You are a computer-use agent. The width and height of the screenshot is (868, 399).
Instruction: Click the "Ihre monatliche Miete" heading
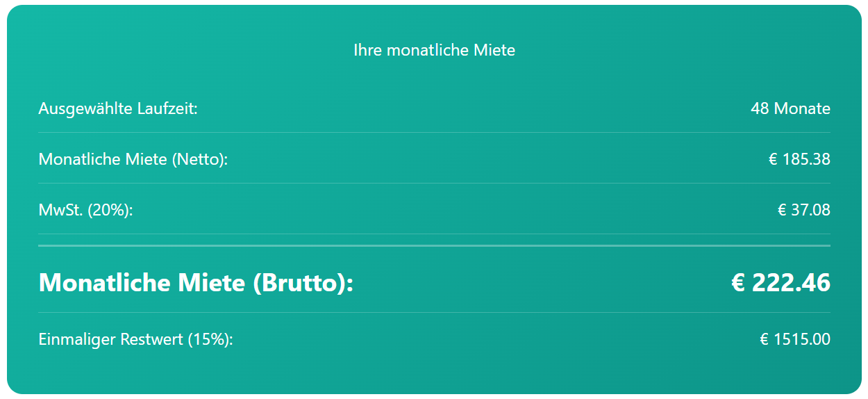[x=434, y=50]
